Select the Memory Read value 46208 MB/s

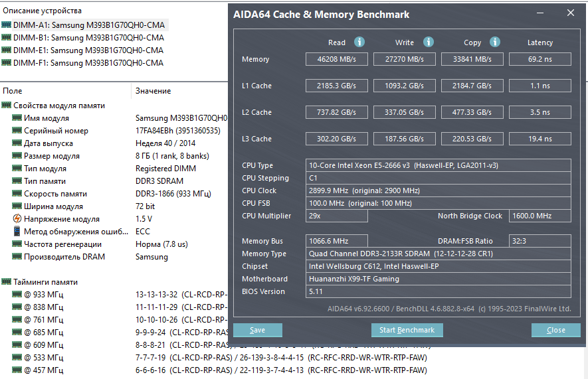pyautogui.click(x=337, y=59)
